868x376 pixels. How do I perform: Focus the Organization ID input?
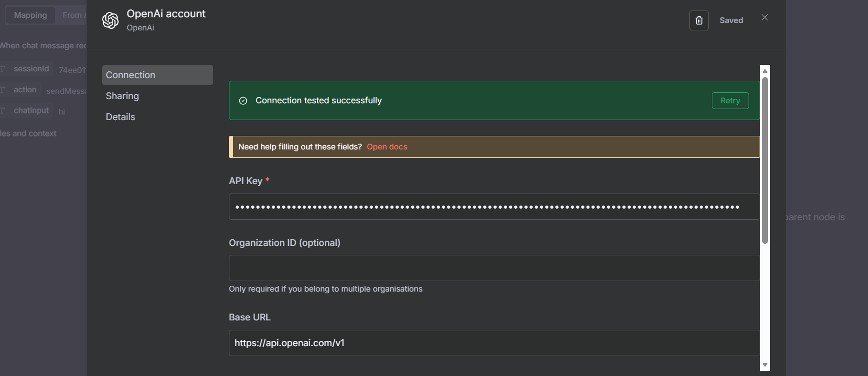493,268
